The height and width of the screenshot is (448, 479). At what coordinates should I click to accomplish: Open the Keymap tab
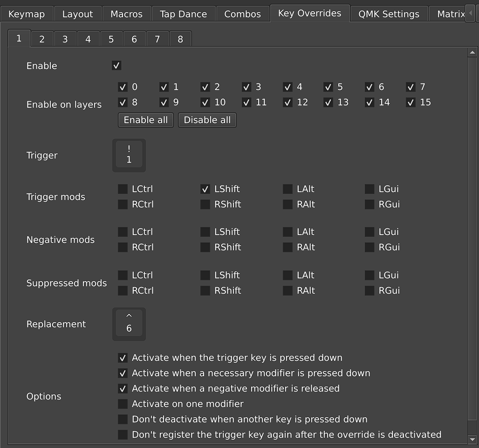pyautogui.click(x=27, y=14)
